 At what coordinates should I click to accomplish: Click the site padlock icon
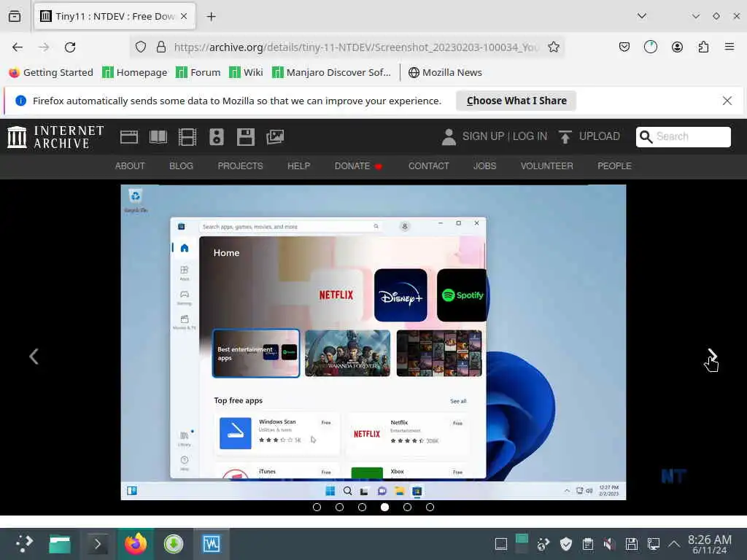pyautogui.click(x=161, y=47)
